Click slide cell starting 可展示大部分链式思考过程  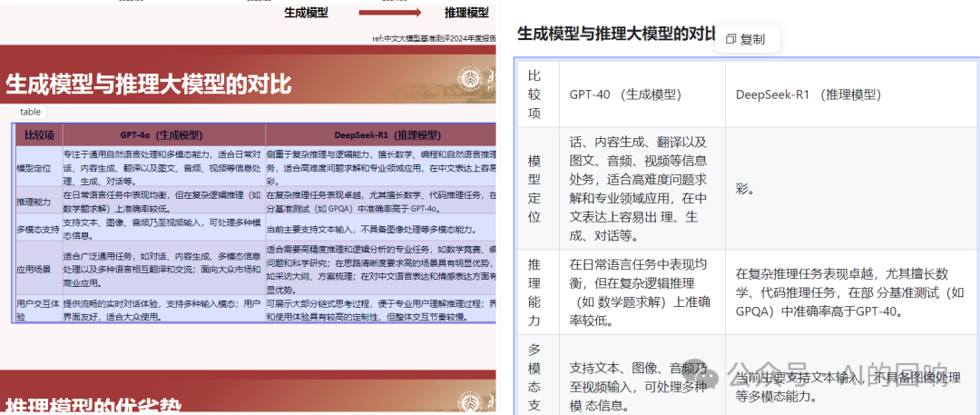(x=381, y=309)
